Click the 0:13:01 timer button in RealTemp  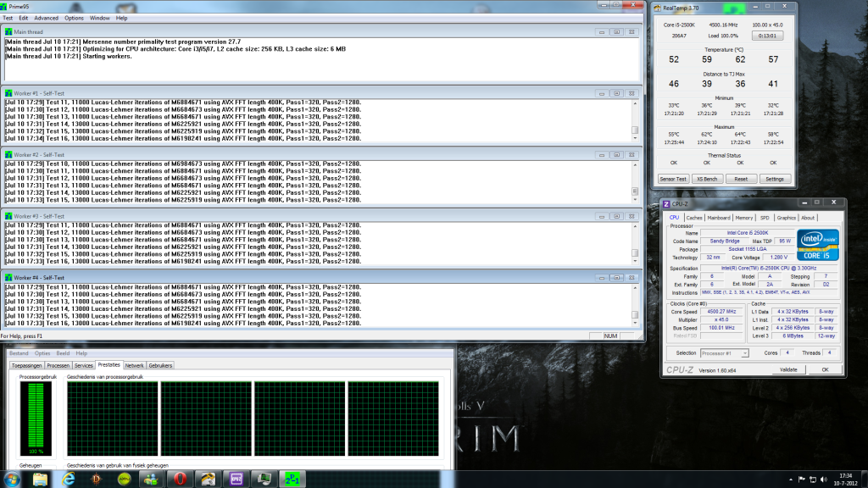[767, 36]
